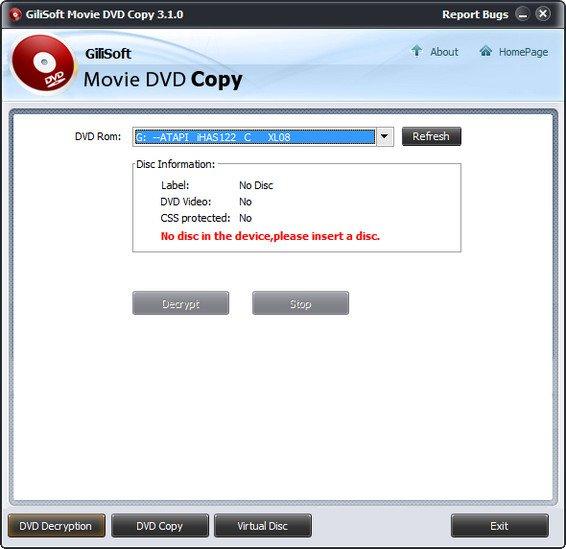Click the GiliSoft DVD disc logo
The width and height of the screenshot is (566, 549).
click(43, 64)
